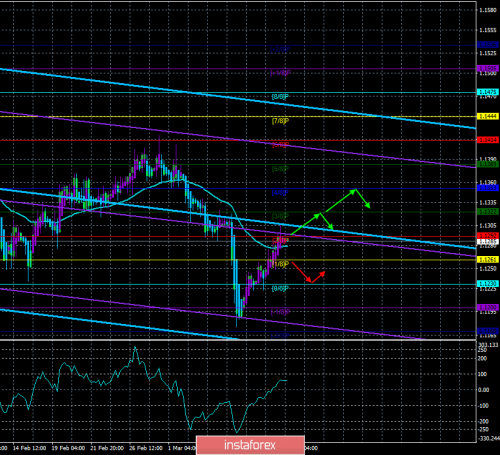Viewport: 500px width, 455px height.
Task: Click the 303.133 indicator scale maximum
Action: click(488, 345)
